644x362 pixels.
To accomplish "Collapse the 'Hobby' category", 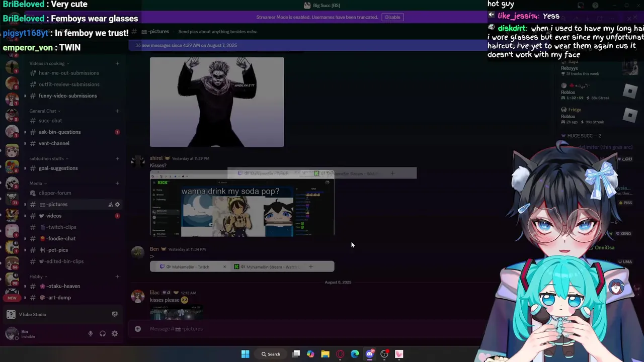I will pos(38,277).
